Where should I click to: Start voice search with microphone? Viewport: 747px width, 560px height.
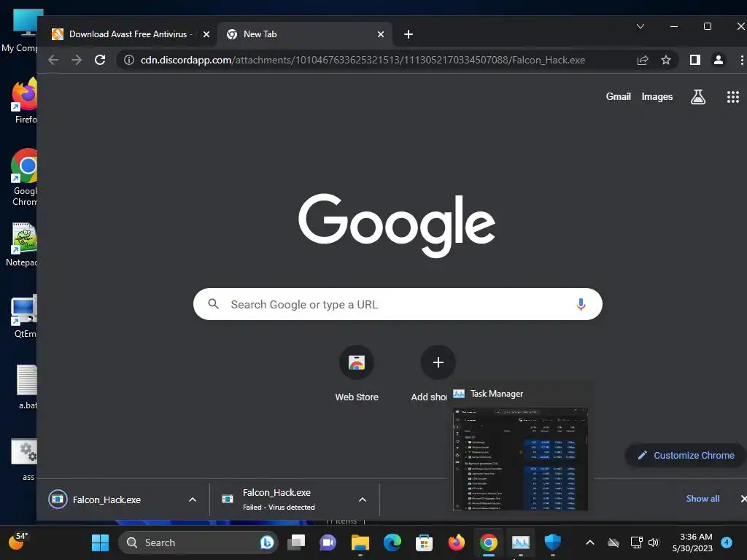(581, 304)
